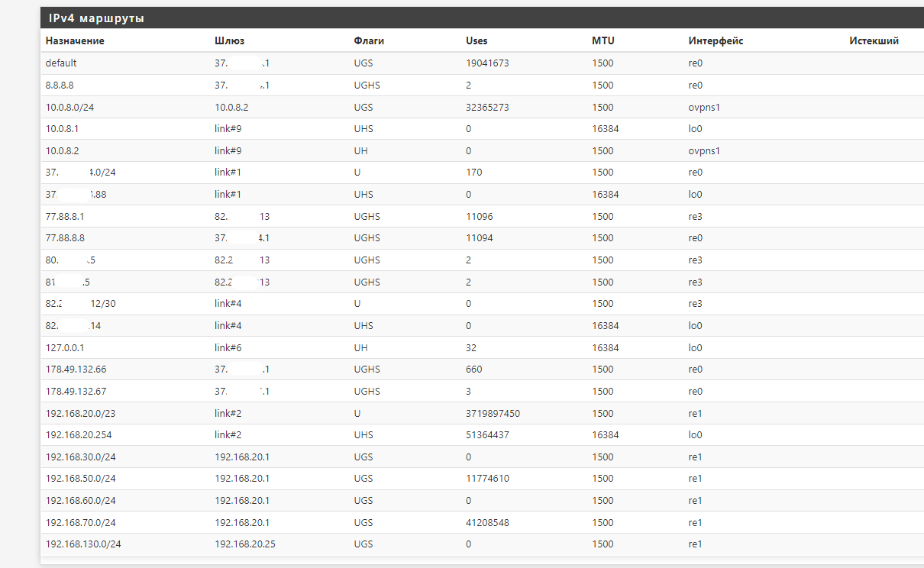924x568 pixels.
Task: Select the "Флаги" column header
Action: point(369,41)
